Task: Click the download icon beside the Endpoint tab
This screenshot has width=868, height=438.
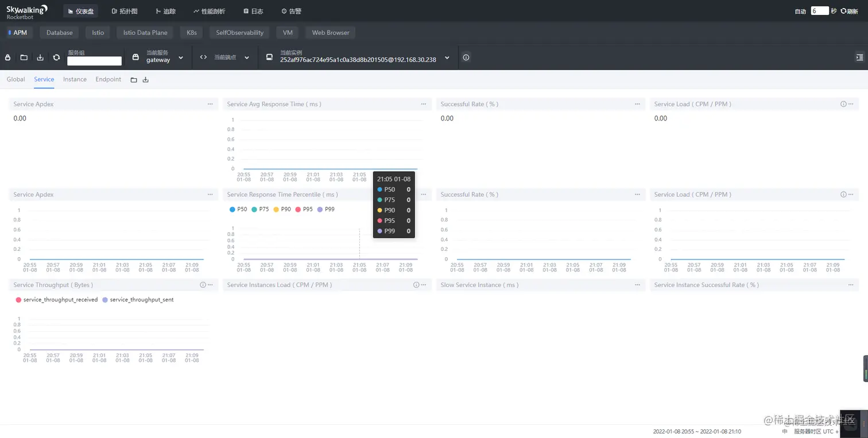Action: 146,80
